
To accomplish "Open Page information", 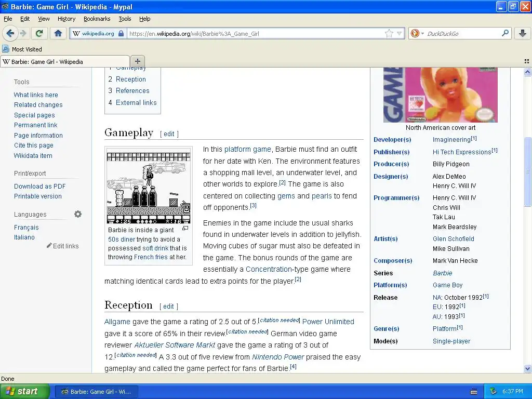I will (38, 135).
